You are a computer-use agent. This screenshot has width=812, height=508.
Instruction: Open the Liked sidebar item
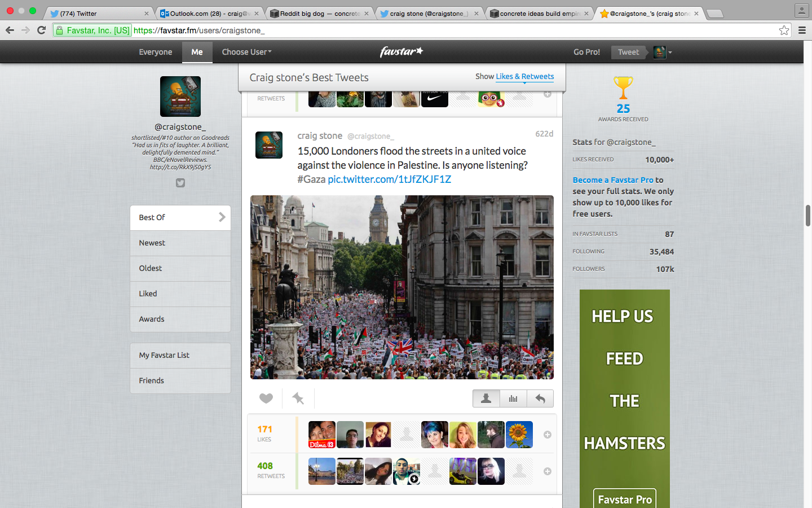coord(180,294)
